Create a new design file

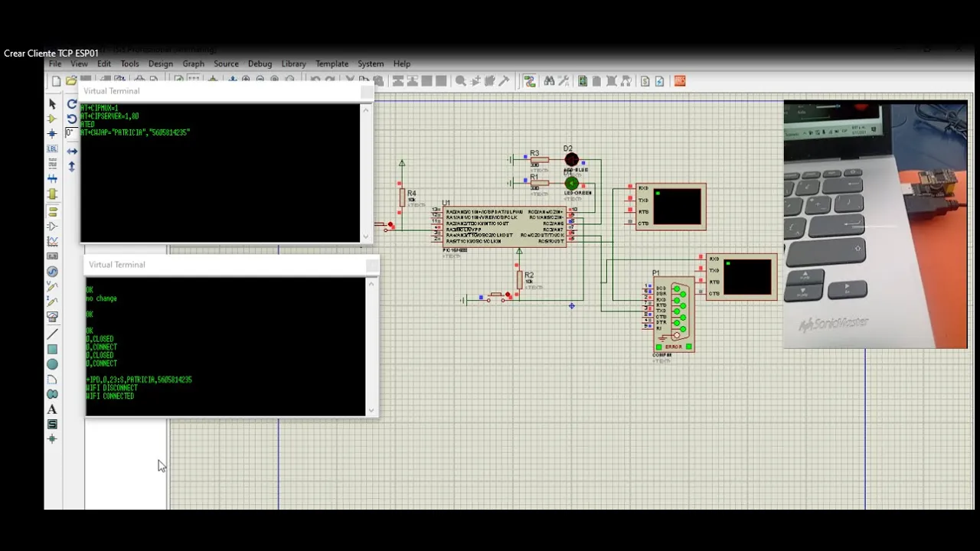tap(56, 81)
